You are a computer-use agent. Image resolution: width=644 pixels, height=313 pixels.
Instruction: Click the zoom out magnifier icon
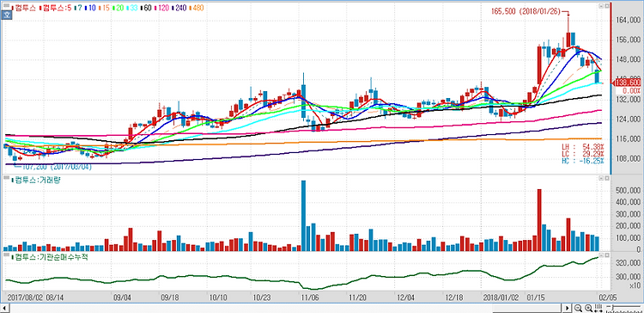[x=578, y=308]
